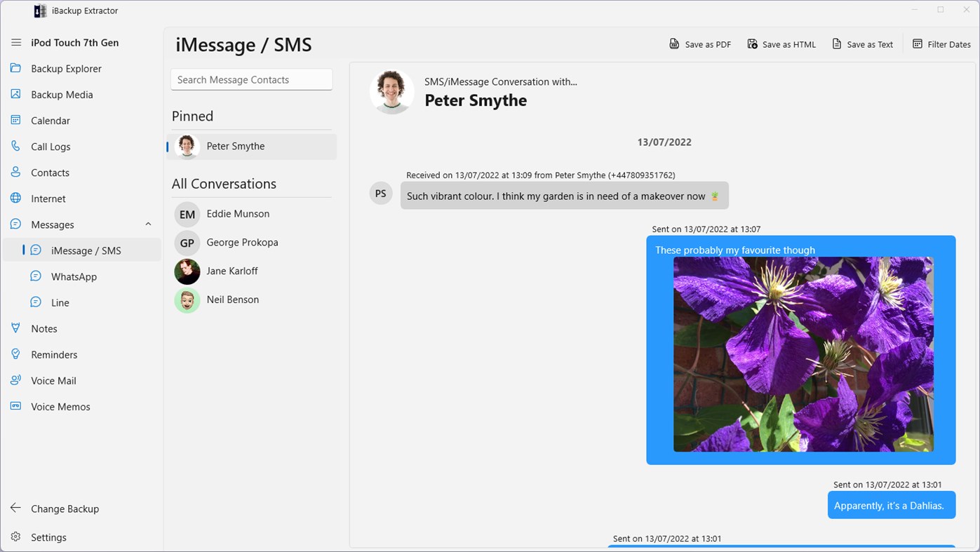
Task: Open the Contacts section
Action: coord(49,172)
